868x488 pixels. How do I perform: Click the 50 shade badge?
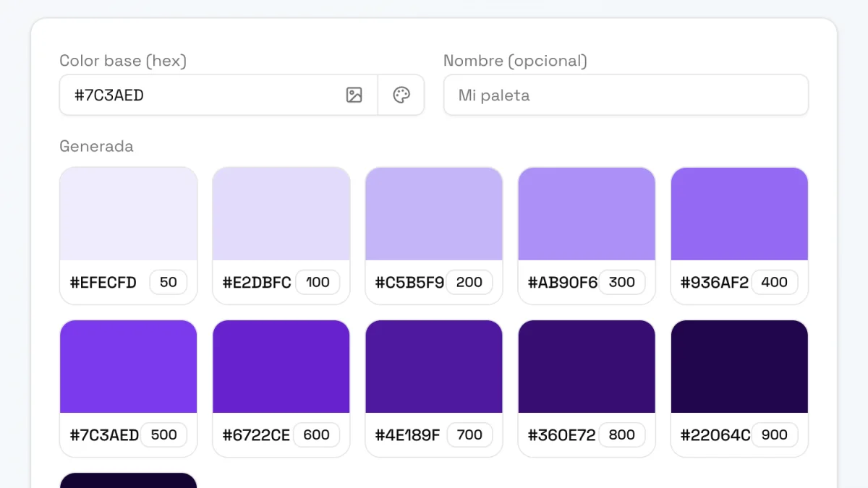coord(169,282)
